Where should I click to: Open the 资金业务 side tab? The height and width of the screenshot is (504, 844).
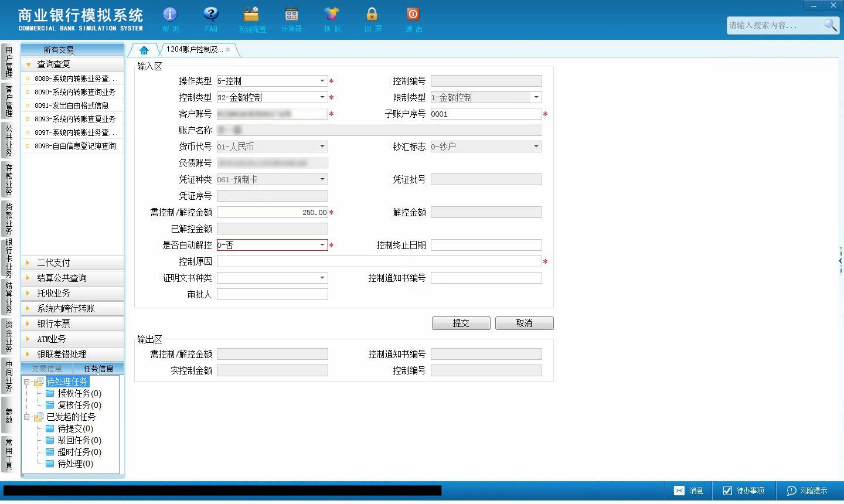pos(9,336)
